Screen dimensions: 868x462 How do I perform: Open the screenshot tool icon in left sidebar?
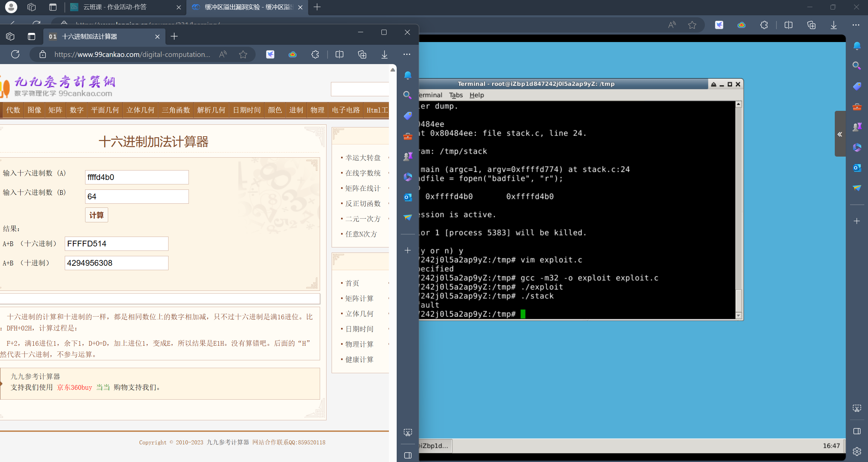(408, 432)
